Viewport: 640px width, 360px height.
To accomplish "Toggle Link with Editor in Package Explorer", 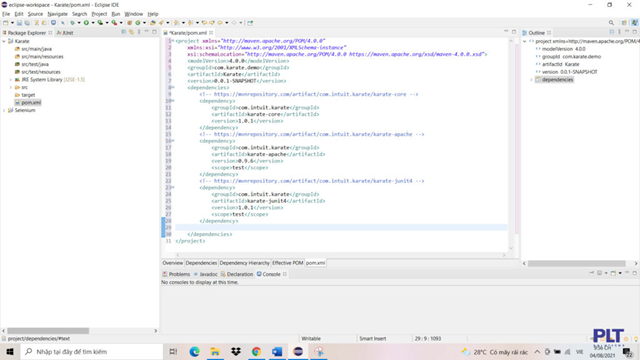I will pyautogui.click(x=131, y=32).
